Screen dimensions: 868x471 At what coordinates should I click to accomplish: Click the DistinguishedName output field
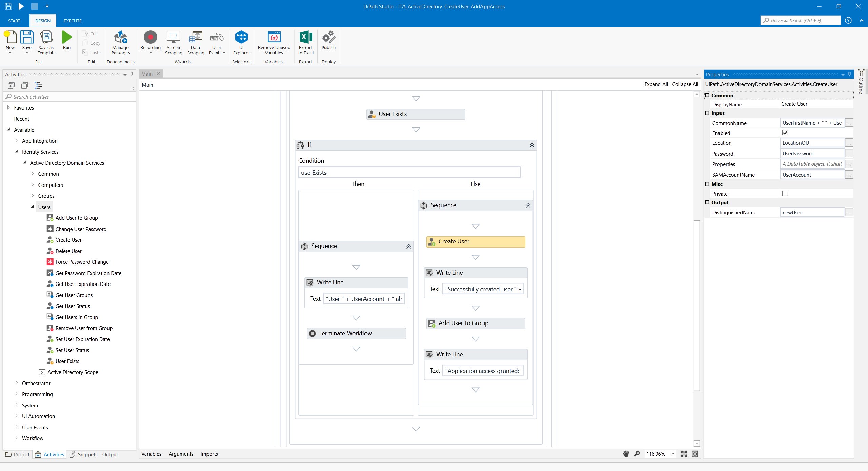(x=811, y=212)
